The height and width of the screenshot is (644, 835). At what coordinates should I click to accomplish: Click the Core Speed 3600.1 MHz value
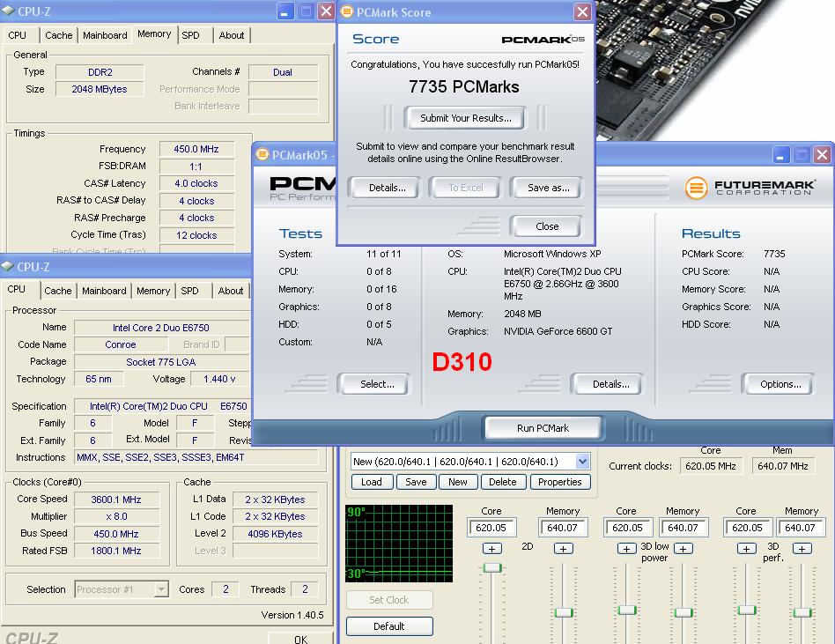116,500
